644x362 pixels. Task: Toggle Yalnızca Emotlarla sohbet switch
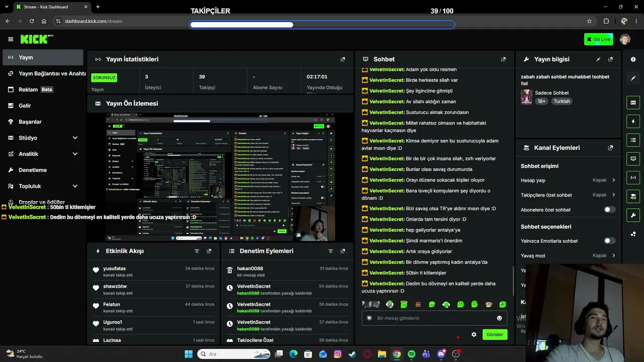[x=609, y=241]
